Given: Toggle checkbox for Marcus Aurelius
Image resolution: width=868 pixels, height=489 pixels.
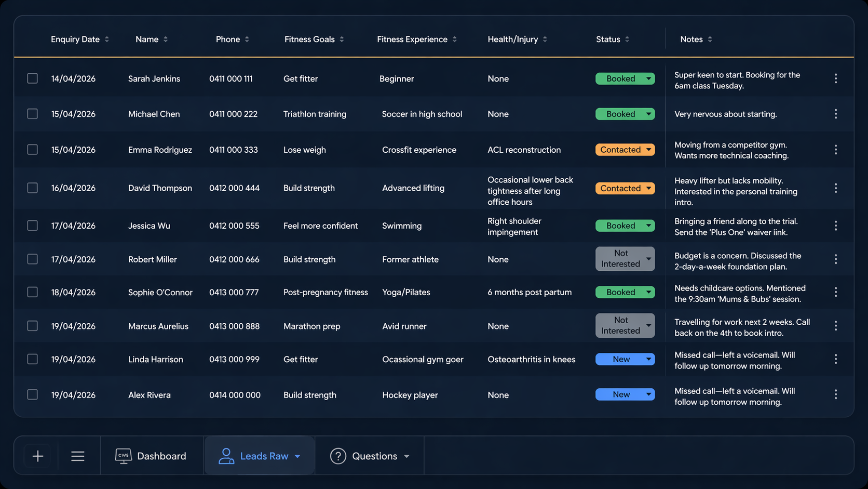Looking at the screenshot, I should pos(32,326).
